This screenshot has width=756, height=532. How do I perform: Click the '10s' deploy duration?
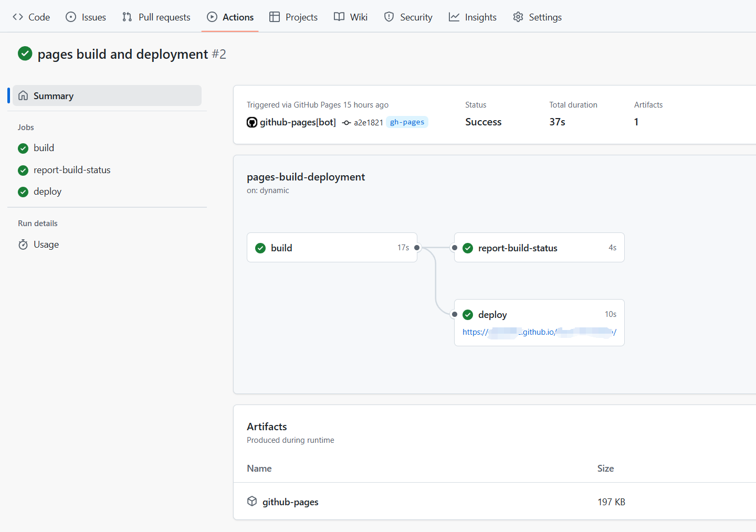pyautogui.click(x=611, y=314)
